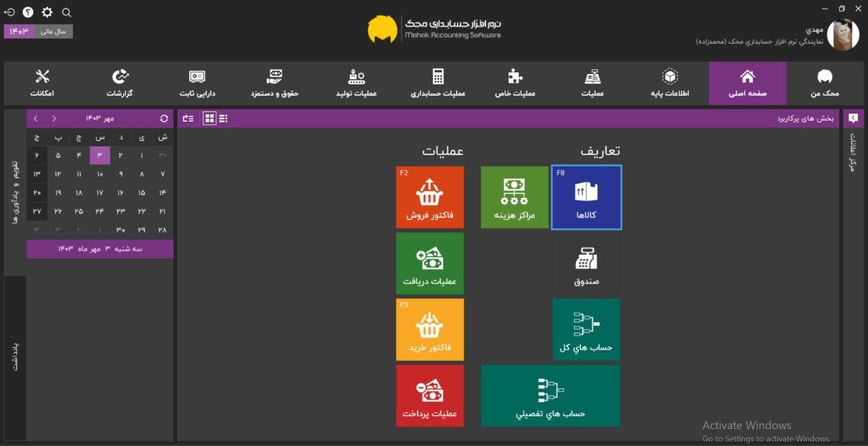Screen dimensions: 868x446
Task: Open امکانات (Tools) with the wrench icon
Action: [x=42, y=83]
